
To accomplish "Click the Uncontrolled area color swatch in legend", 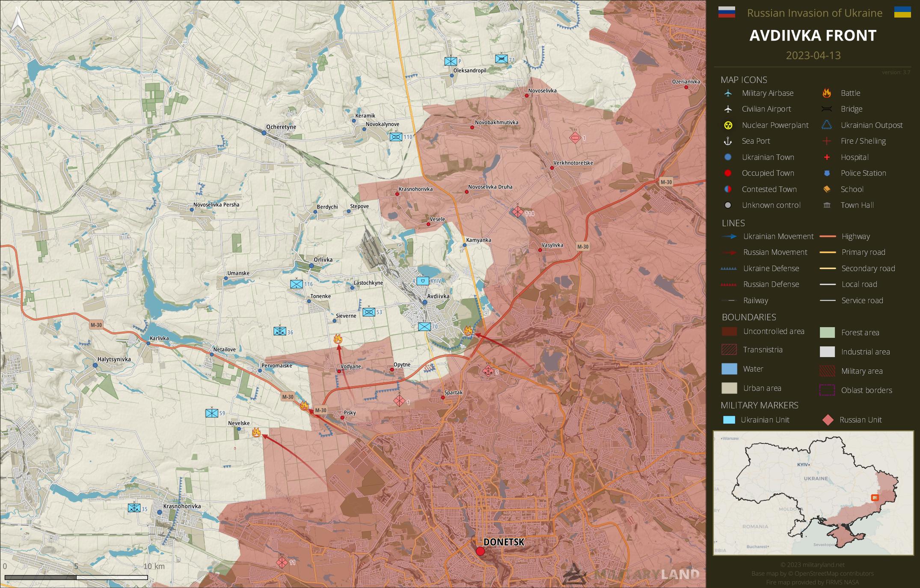I will click(x=729, y=331).
